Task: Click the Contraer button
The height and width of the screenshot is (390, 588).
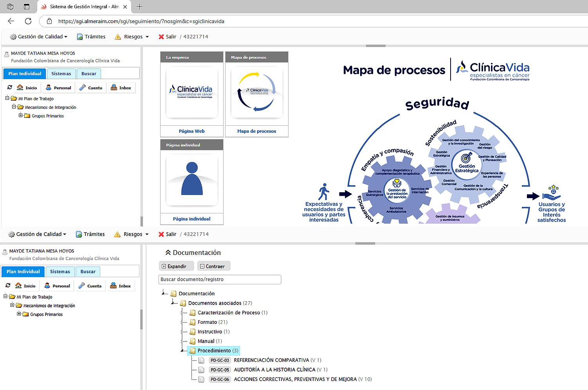Action: click(214, 266)
